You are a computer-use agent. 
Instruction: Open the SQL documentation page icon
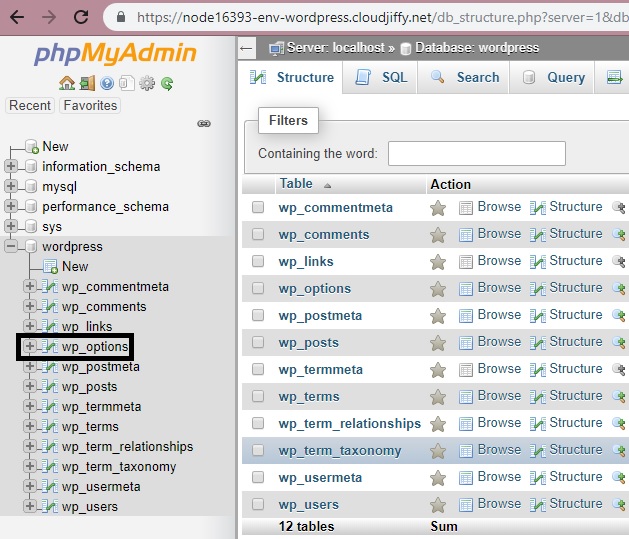point(127,83)
